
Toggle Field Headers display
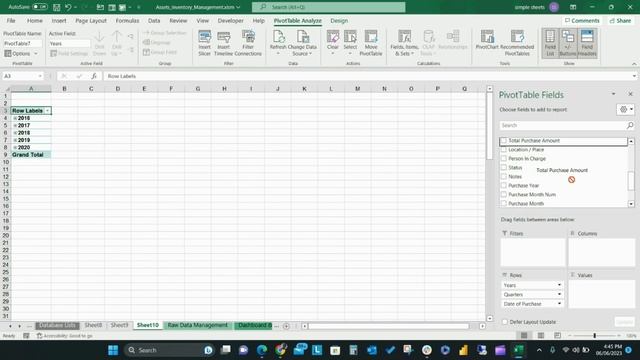point(587,43)
